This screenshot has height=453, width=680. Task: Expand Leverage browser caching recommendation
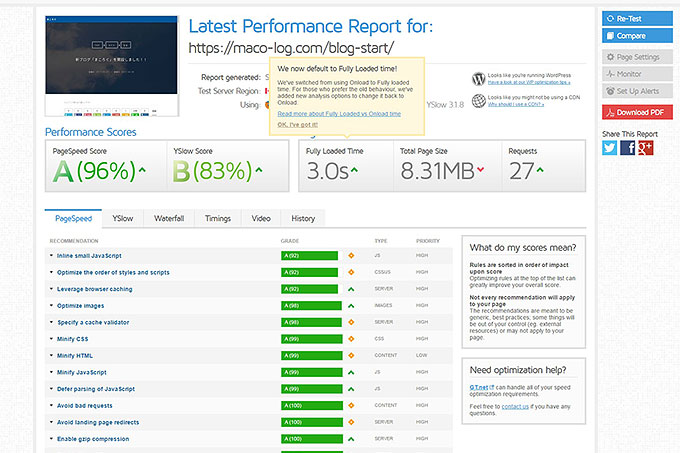pyautogui.click(x=95, y=289)
